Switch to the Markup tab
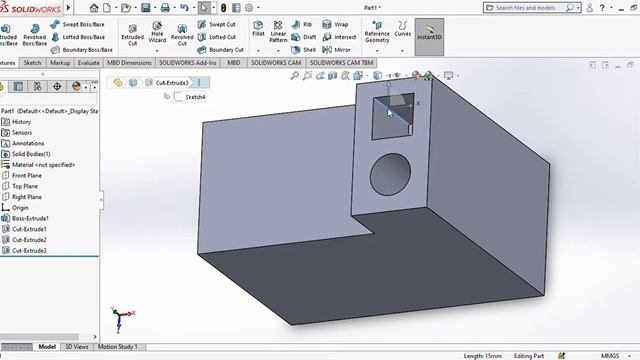The height and width of the screenshot is (360, 640). coord(60,63)
